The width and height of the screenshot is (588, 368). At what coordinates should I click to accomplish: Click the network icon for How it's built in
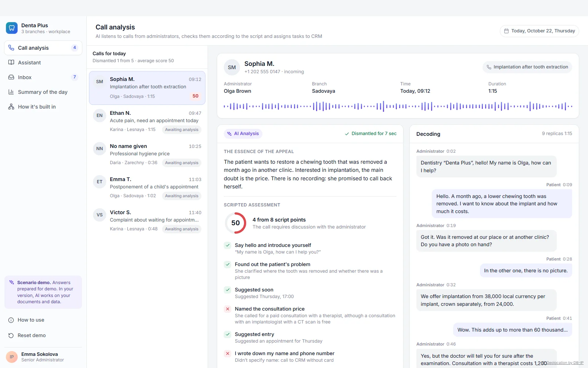pos(11,107)
